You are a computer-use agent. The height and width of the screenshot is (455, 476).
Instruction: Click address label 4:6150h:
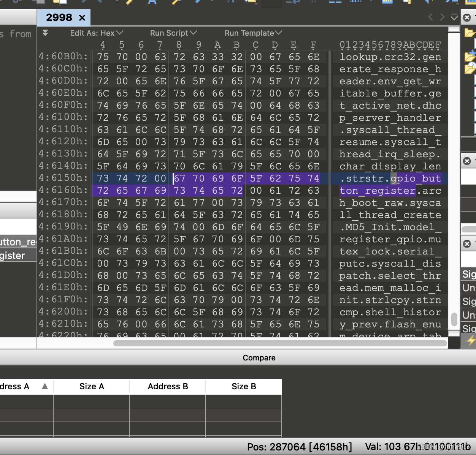point(63,178)
